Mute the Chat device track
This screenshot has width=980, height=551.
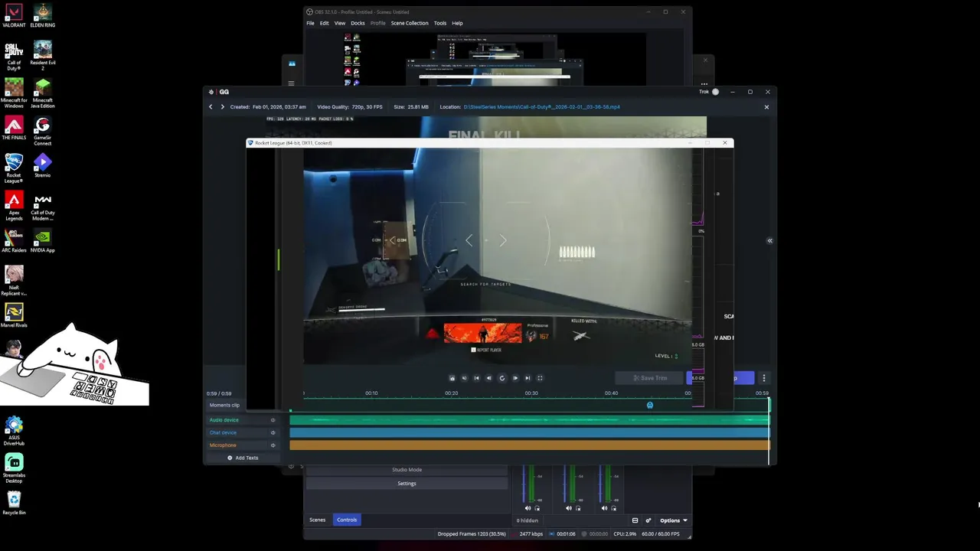(x=273, y=432)
